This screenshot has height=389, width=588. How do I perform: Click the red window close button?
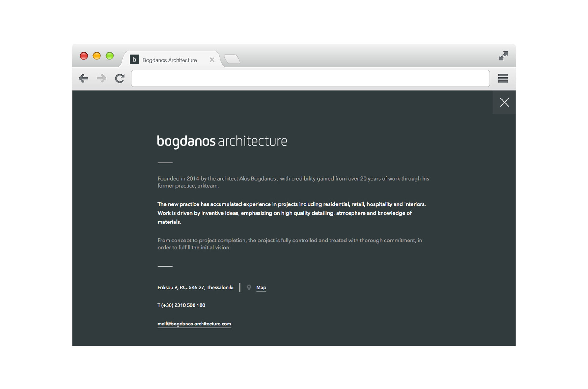[84, 56]
